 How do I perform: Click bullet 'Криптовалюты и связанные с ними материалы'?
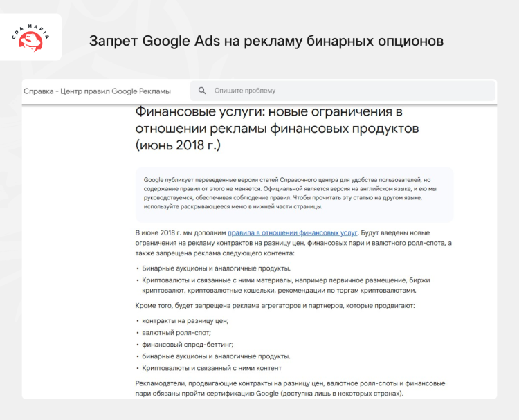click(x=286, y=285)
